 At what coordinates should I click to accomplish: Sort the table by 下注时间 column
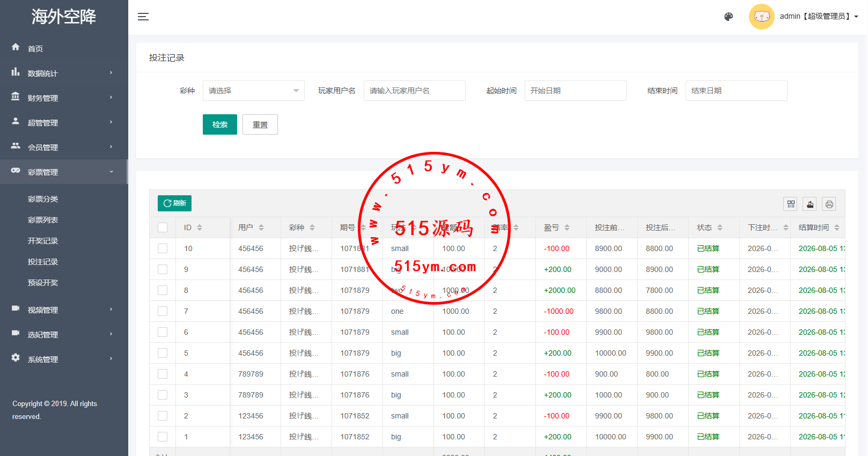(x=786, y=227)
